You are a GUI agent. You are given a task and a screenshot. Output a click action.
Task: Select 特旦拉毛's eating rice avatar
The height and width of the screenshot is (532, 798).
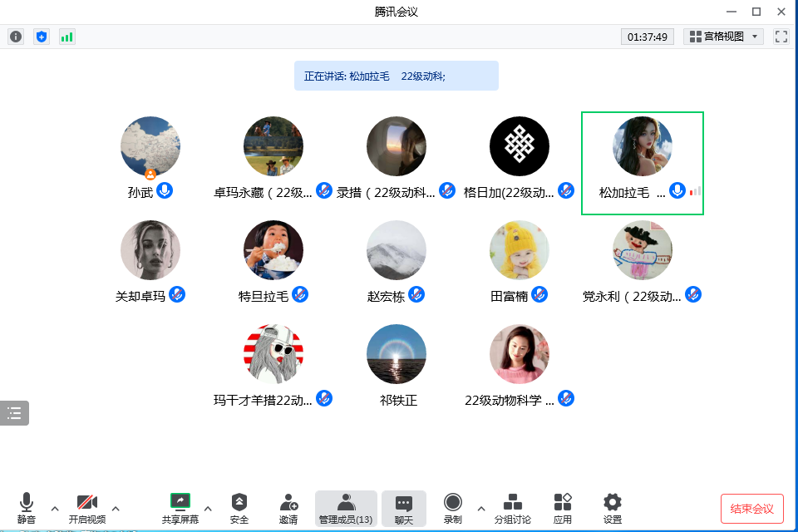(x=273, y=250)
